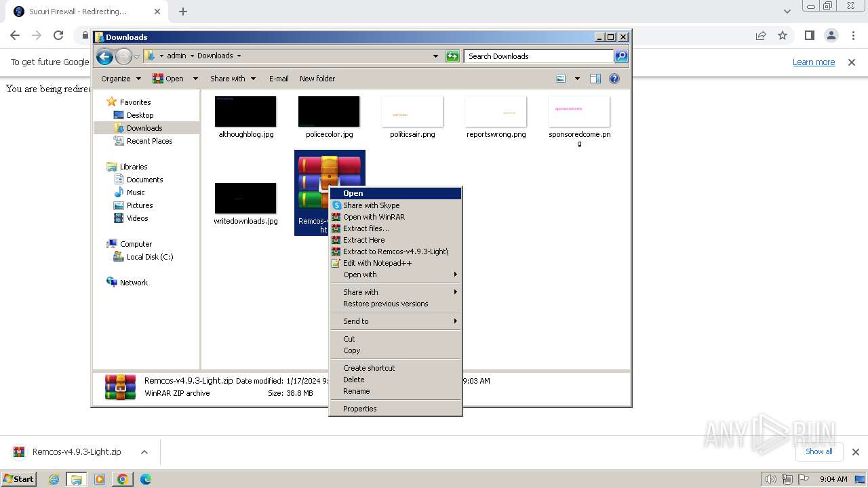
Task: Open the Share with toolbar dropdown
Action: pos(233,79)
